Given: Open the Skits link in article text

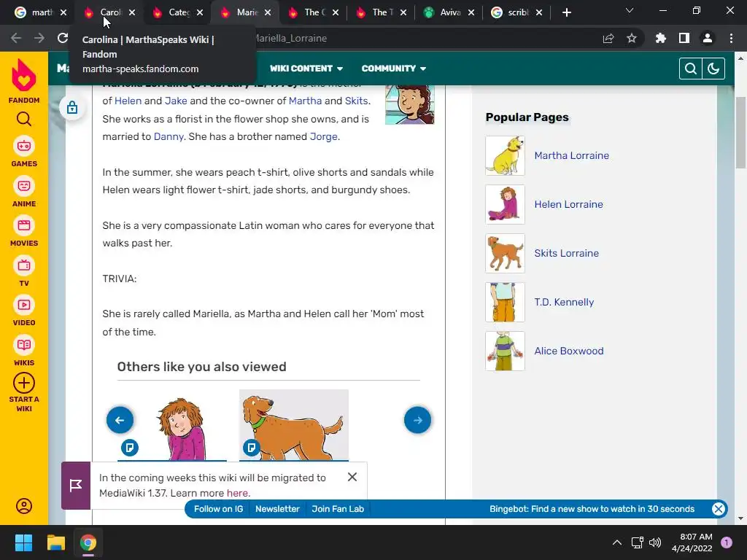Looking at the screenshot, I should (x=356, y=101).
